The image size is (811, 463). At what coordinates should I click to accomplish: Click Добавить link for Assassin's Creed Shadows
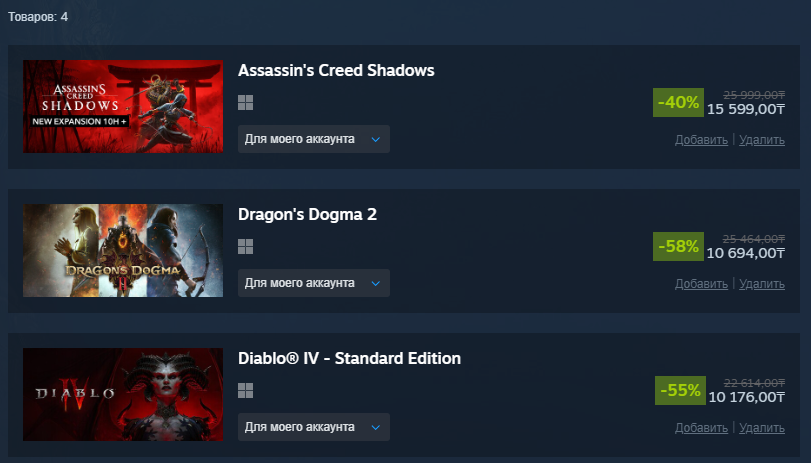701,140
